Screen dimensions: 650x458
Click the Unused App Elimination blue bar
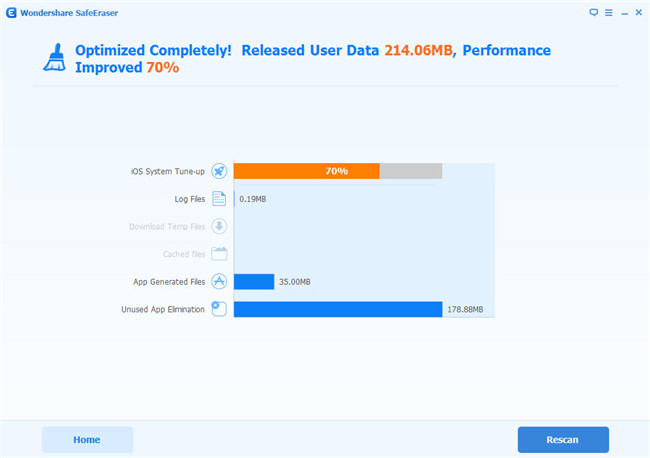click(338, 309)
